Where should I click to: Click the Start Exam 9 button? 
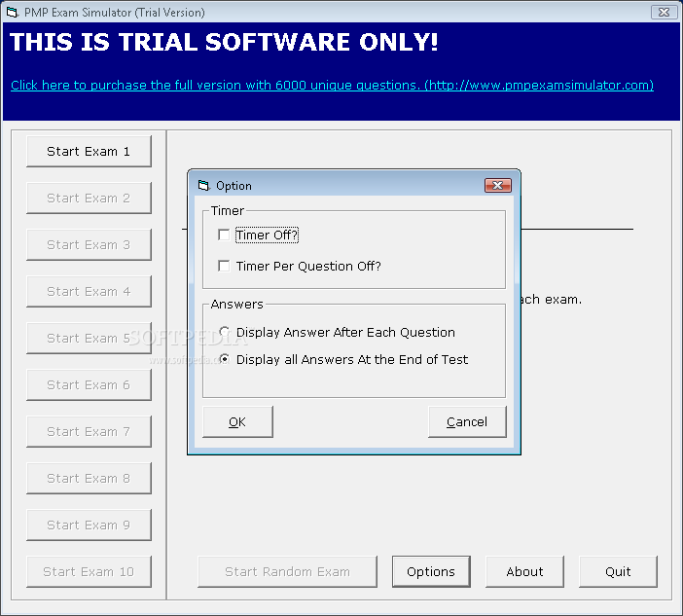(89, 525)
